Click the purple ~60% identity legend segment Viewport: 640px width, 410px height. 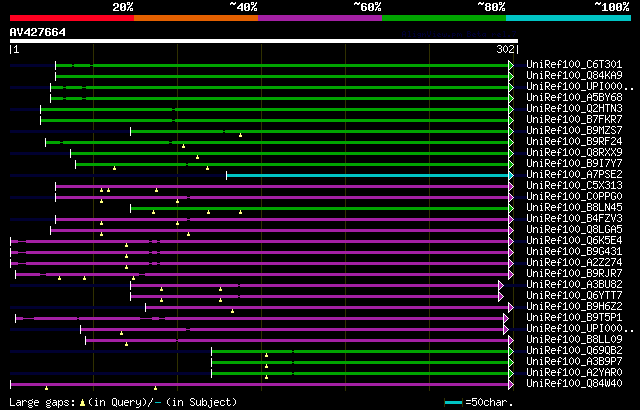click(x=320, y=18)
